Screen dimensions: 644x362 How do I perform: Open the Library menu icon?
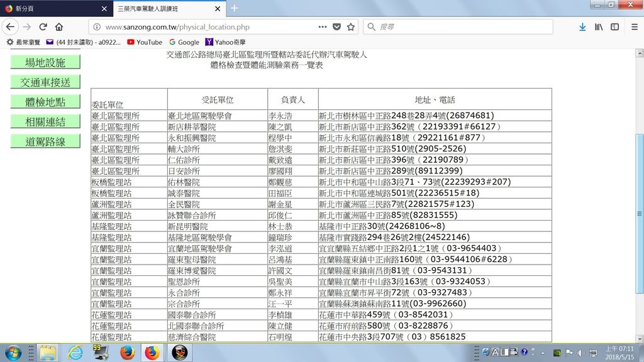point(599,26)
